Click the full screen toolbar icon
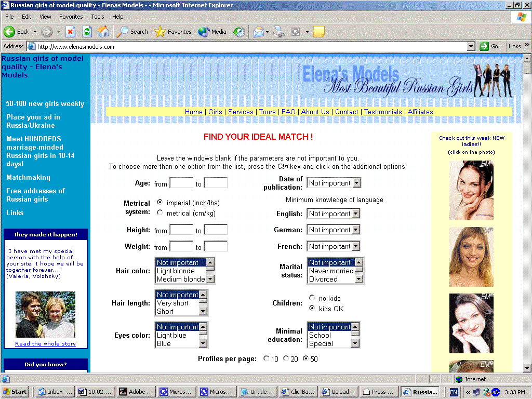This screenshot has height=399, width=532. (x=296, y=32)
